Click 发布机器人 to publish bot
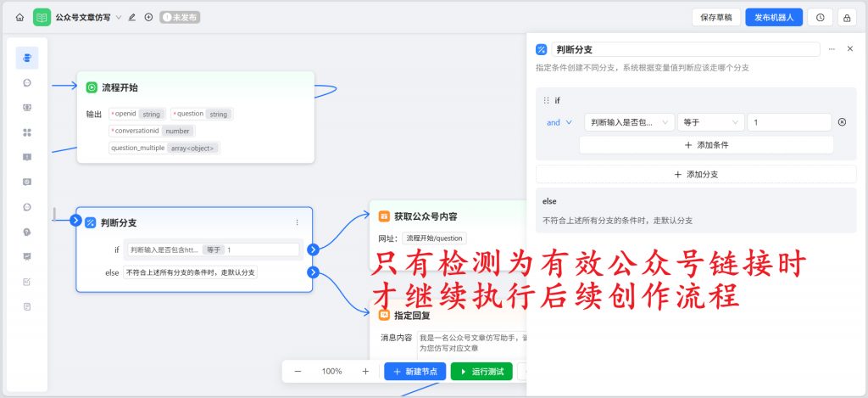The height and width of the screenshot is (398, 868). (774, 17)
